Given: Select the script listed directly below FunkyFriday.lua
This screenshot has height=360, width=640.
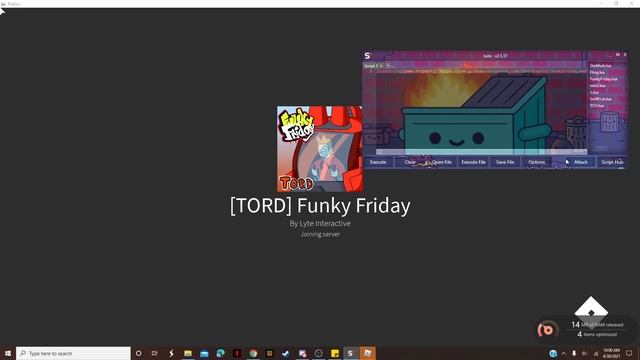Looking at the screenshot, I should [x=598, y=86].
